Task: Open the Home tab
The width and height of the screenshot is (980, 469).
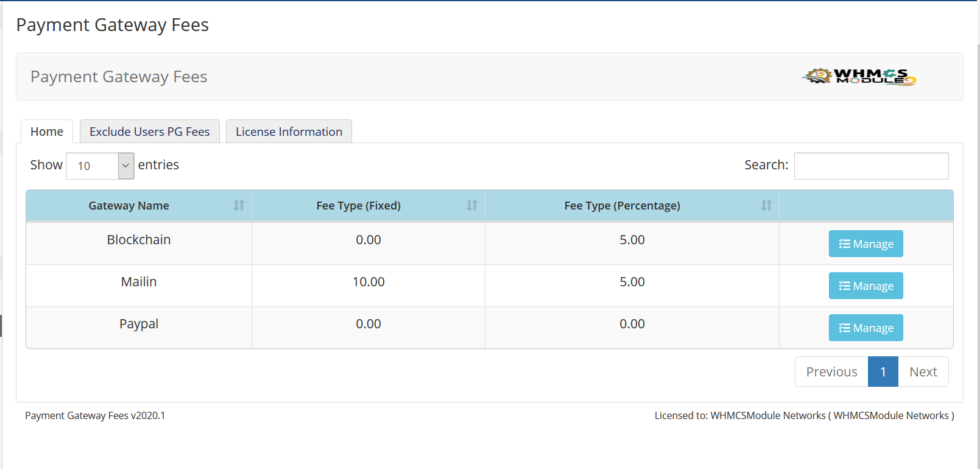Action: [47, 132]
